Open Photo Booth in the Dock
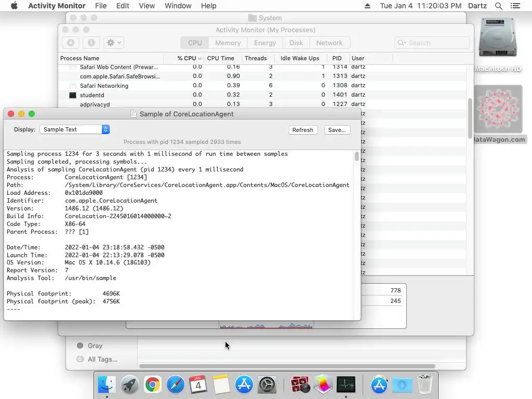This screenshot has width=532, height=399. coord(300,384)
